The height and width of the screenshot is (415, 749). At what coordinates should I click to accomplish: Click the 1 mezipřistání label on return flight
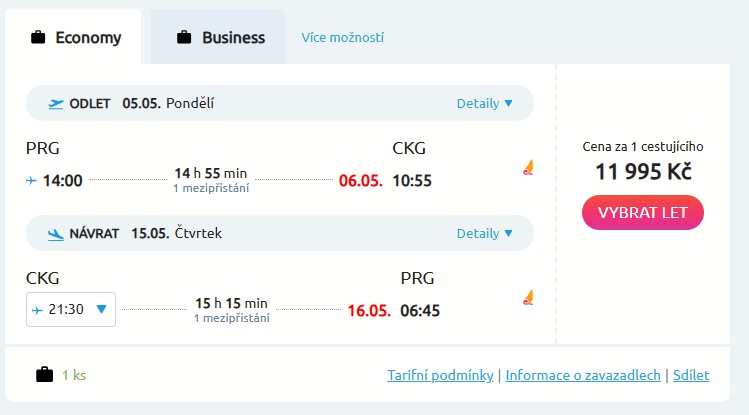click(x=231, y=317)
